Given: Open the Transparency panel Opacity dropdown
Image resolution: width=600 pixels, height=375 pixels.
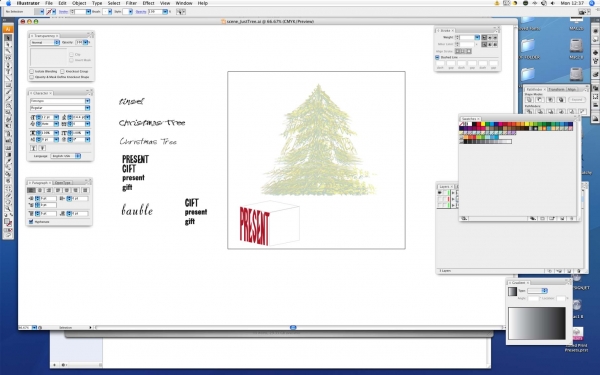Looking at the screenshot, I should (x=85, y=42).
